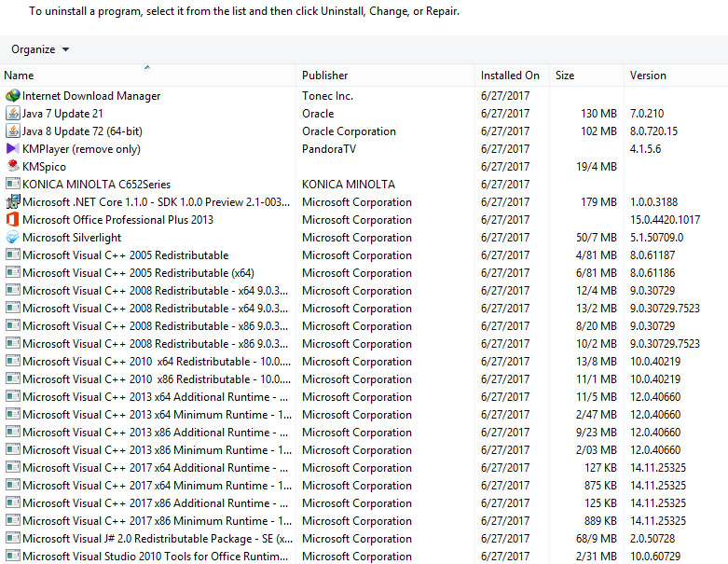
Task: Click the Oracle Corporation publisher cell
Action: click(349, 131)
